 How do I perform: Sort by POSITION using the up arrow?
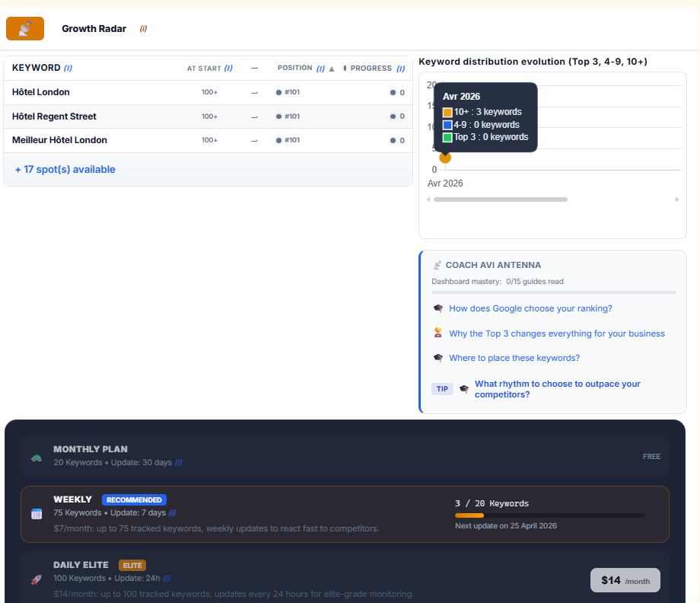(331, 69)
